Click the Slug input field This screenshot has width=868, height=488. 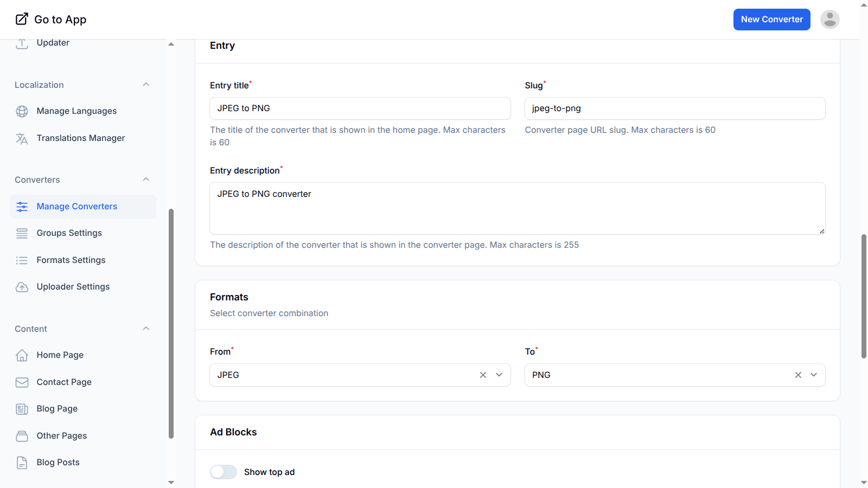675,108
